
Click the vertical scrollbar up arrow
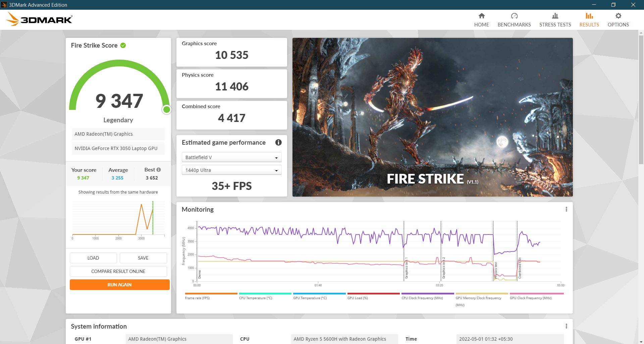pos(641,33)
